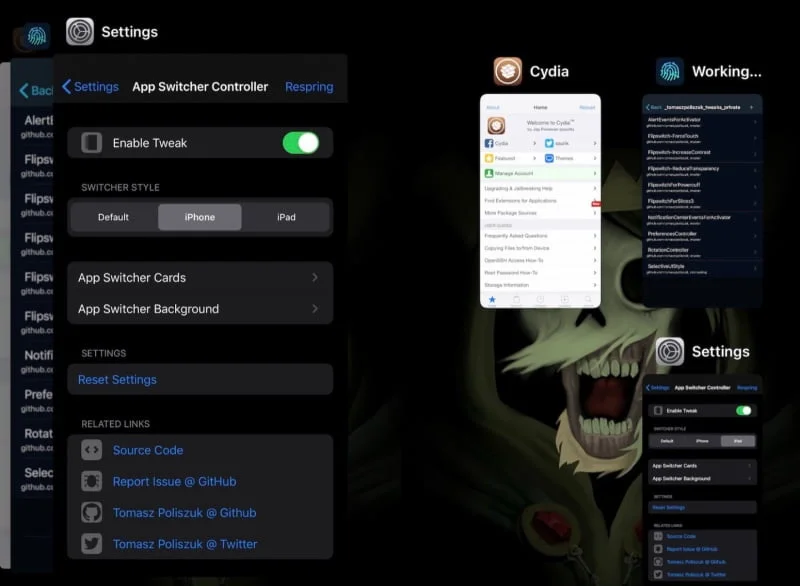
Task: Tap Respring in small Settings card
Action: (x=747, y=388)
